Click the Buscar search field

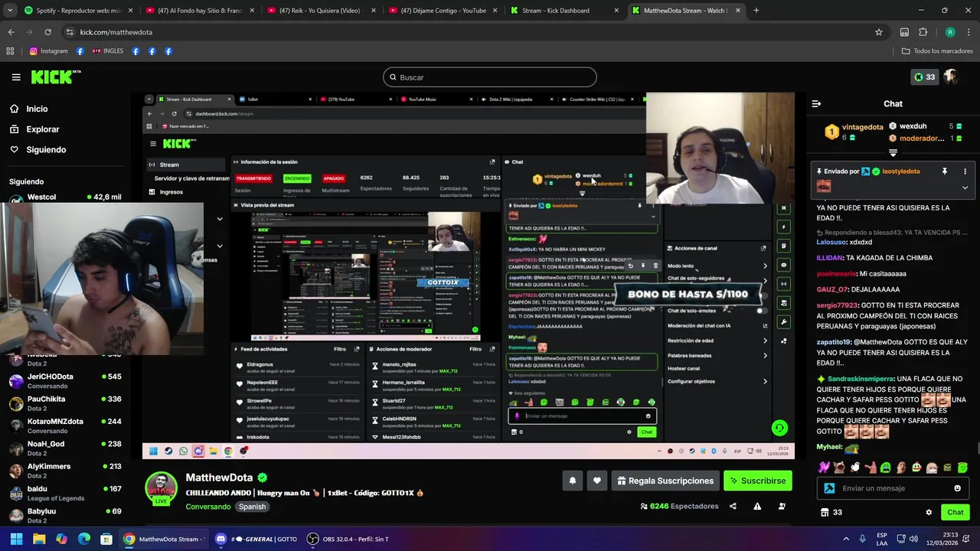pyautogui.click(x=490, y=77)
